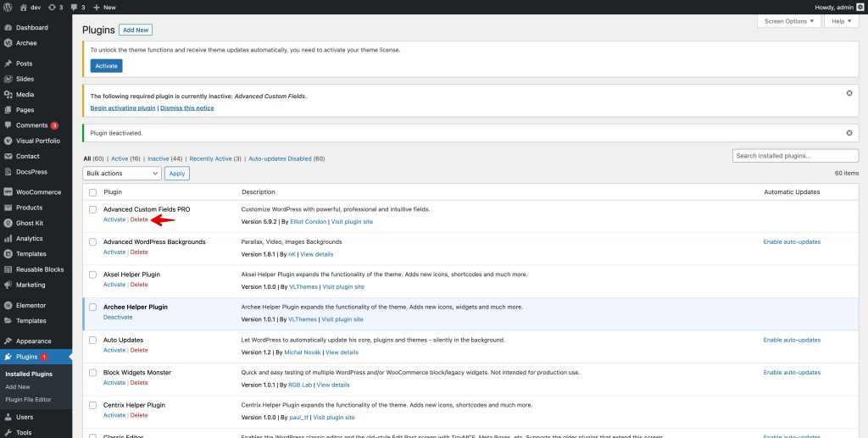The height and width of the screenshot is (438, 868).
Task: Select the Archee Helper Plugin checkbox
Action: [x=92, y=308]
